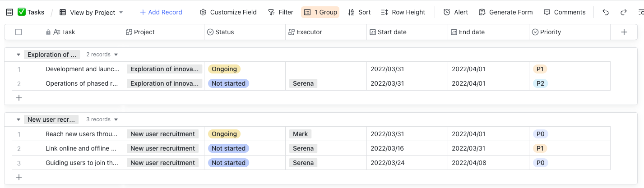644x188 pixels.
Task: Add a new column with plus icon
Action: (624, 32)
